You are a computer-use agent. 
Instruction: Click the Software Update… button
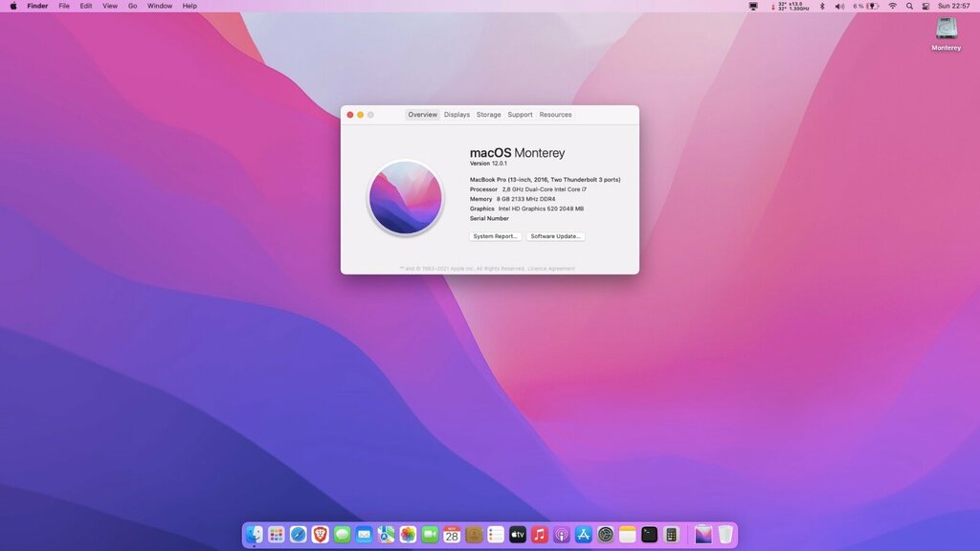coord(555,236)
